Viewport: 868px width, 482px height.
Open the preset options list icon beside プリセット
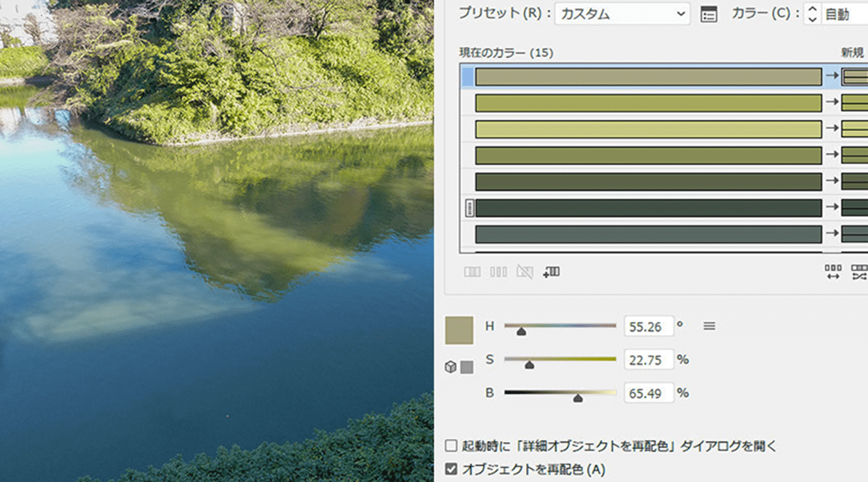[709, 14]
